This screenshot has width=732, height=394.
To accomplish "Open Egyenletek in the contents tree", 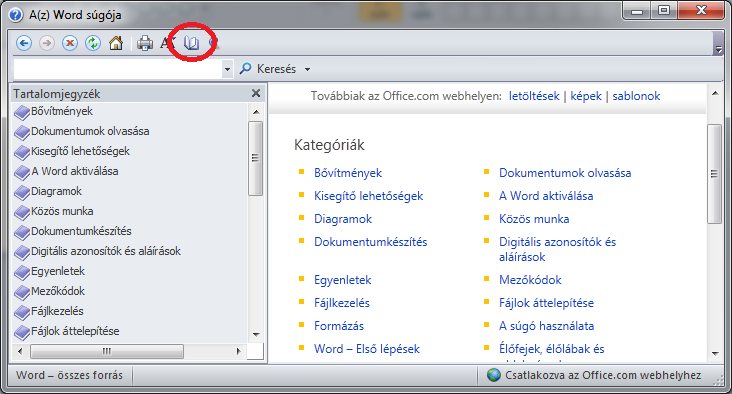I will pyautogui.click(x=58, y=271).
